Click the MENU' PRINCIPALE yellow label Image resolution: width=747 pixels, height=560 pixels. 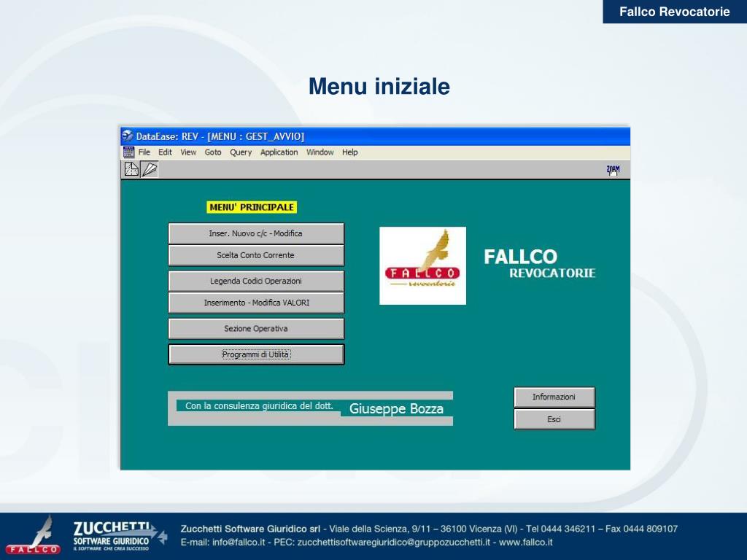tap(252, 207)
